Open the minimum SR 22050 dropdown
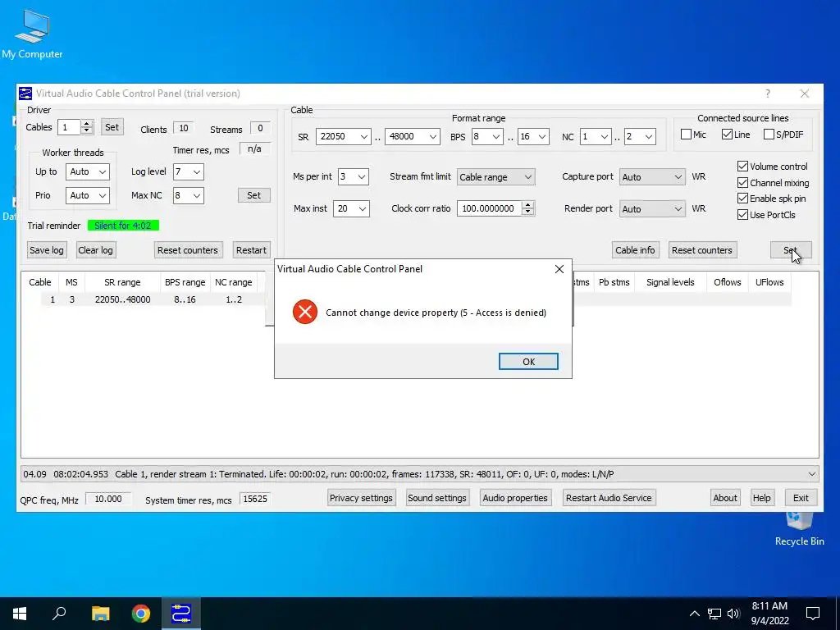This screenshot has height=630, width=840. click(344, 137)
